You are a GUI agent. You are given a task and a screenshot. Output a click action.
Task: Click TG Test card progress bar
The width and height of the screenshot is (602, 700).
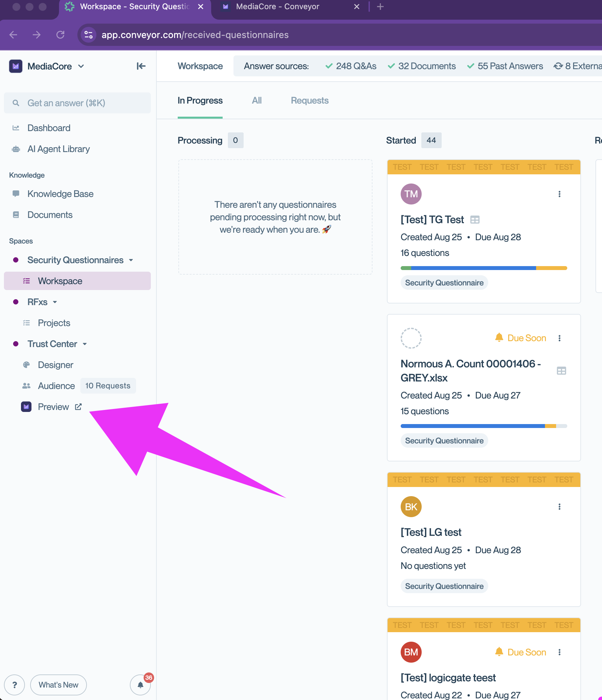(x=484, y=268)
